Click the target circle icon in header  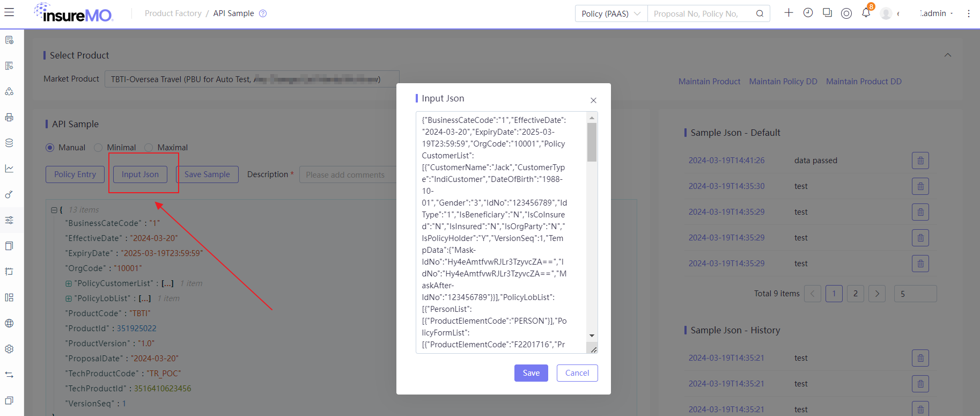(846, 13)
